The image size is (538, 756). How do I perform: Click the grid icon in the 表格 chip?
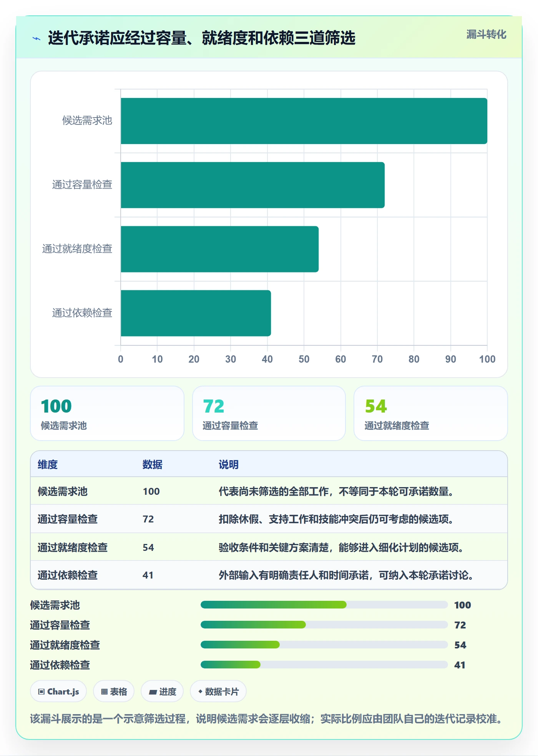[x=104, y=691]
